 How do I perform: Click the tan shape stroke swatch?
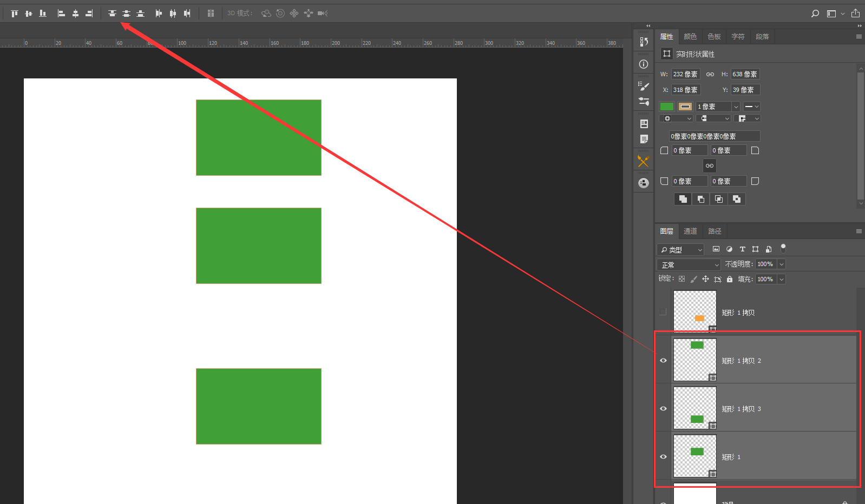[x=685, y=107]
